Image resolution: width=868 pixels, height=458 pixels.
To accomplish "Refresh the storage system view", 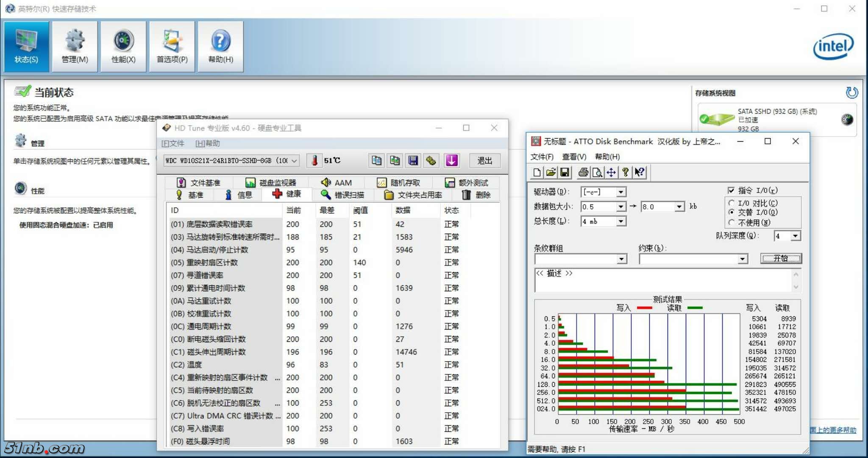I will 851,92.
